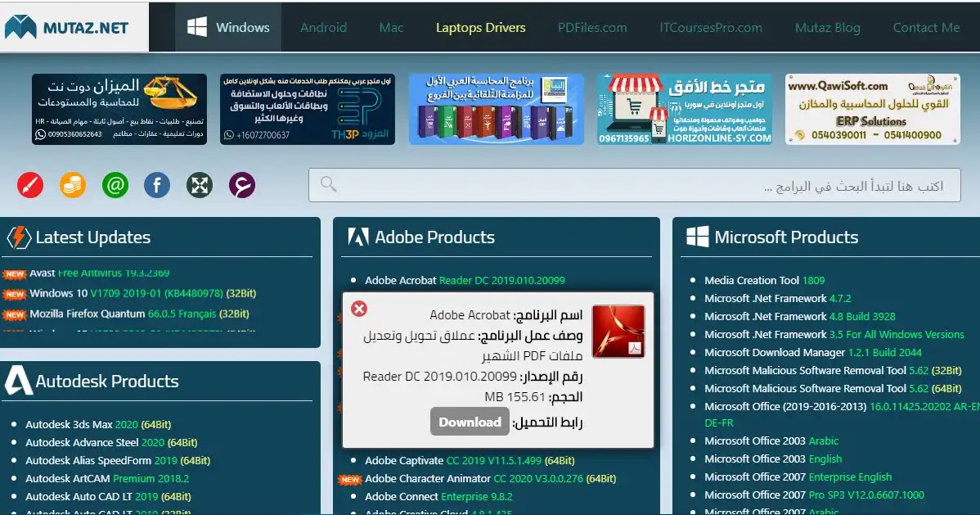
Task: Open Adobe Character Animator CC 2020
Action: 491,478
